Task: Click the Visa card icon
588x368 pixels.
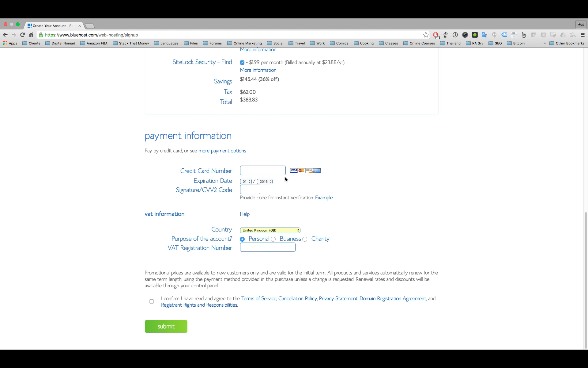Action: click(x=294, y=171)
